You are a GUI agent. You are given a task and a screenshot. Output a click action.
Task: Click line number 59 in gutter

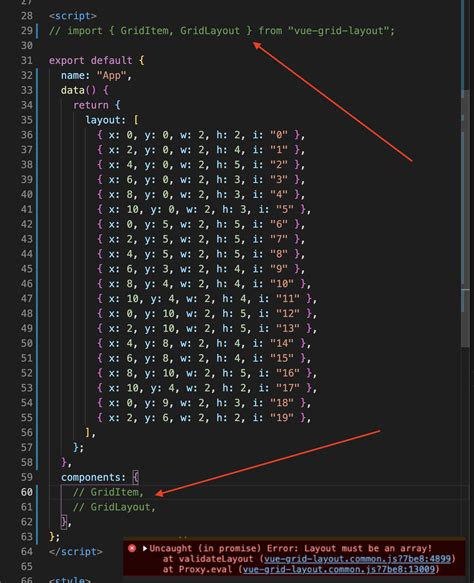click(x=26, y=477)
